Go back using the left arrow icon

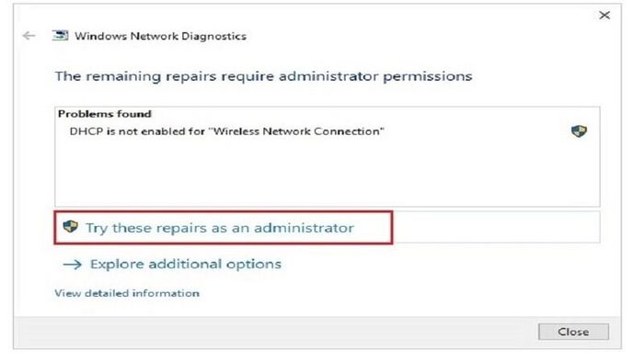(29, 36)
